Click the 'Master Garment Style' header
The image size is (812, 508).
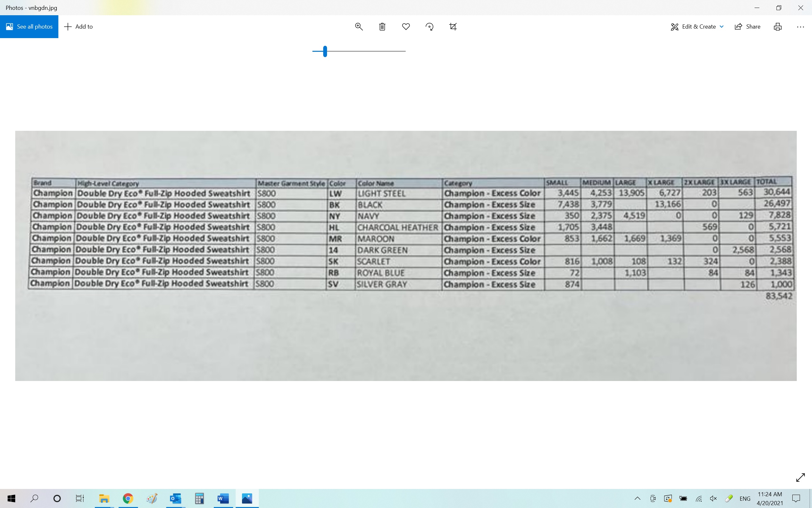point(291,184)
